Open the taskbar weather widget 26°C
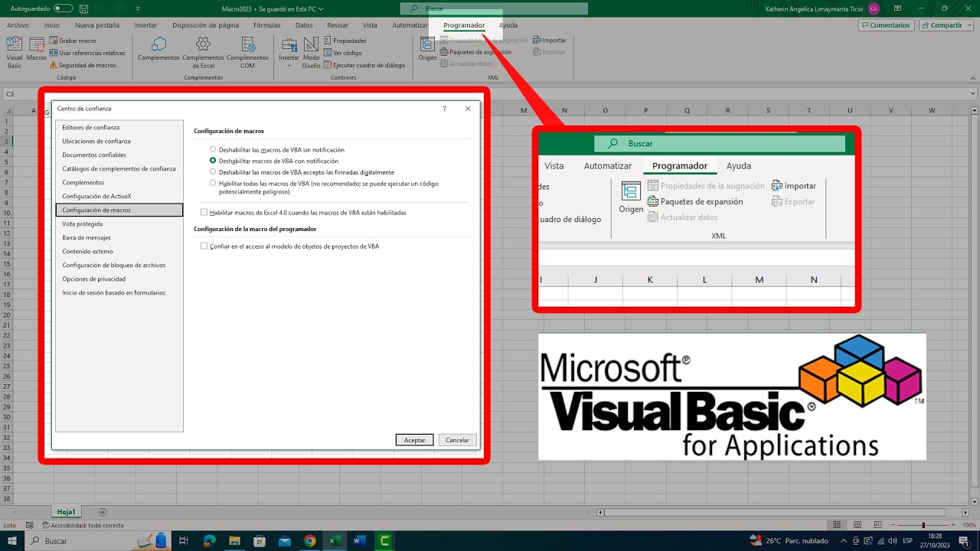Viewport: 980px width, 551px height. click(790, 541)
